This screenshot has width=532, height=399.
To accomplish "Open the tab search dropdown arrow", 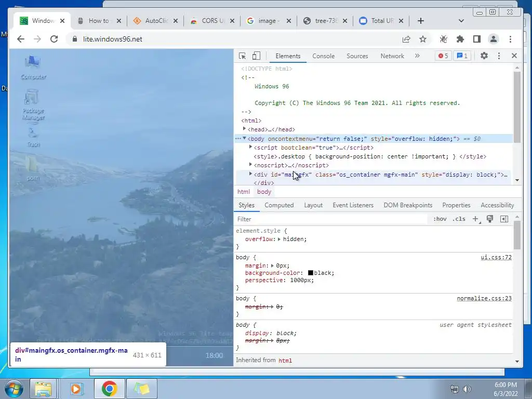I will [461, 21].
